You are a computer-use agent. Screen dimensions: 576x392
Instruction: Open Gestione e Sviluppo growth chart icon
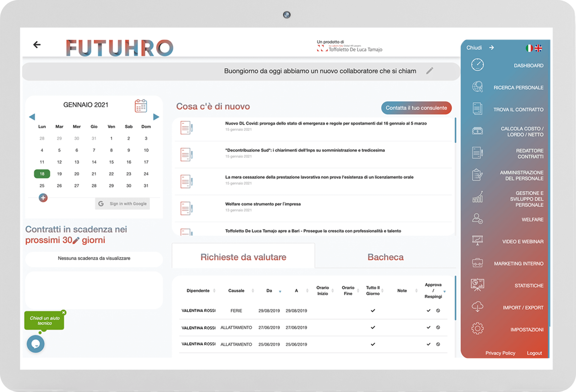click(478, 197)
